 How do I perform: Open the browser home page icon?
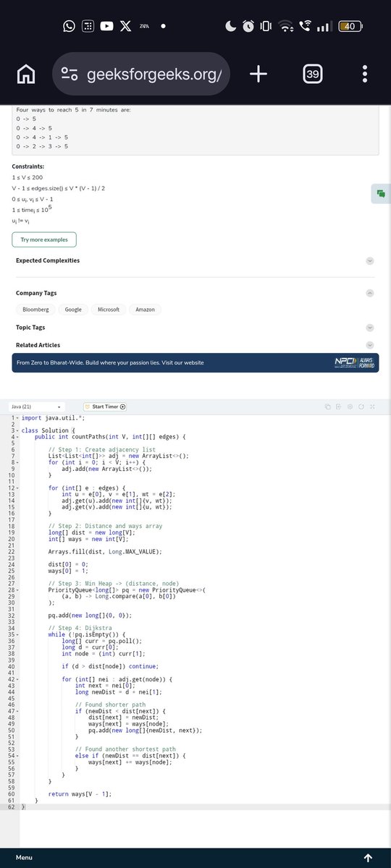pos(26,74)
